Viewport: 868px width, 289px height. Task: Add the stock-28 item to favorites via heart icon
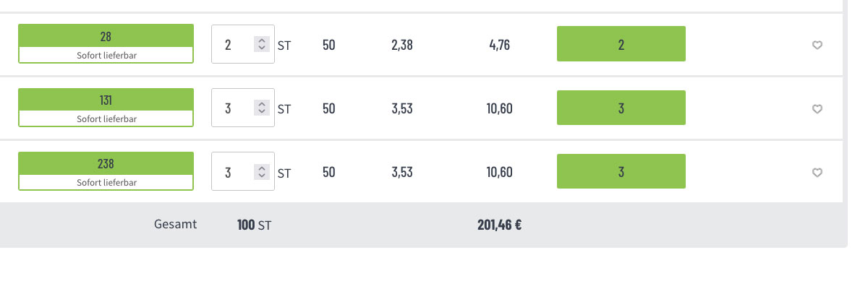(x=817, y=46)
